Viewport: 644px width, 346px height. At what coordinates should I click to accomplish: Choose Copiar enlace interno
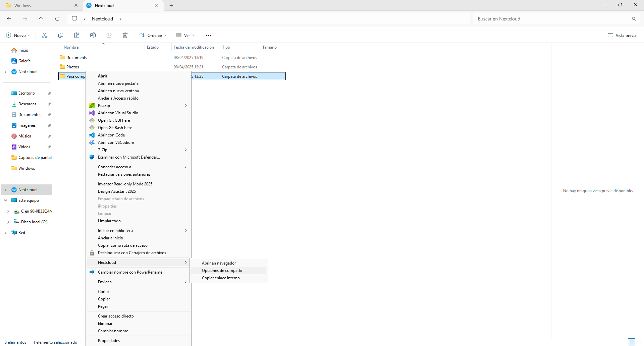click(x=229, y=278)
